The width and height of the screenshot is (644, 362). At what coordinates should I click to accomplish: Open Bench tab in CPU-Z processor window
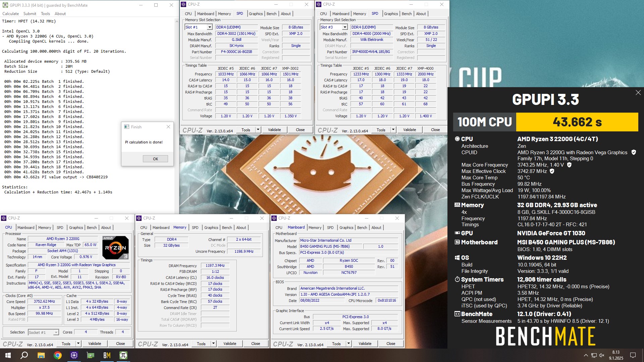coord(92,228)
